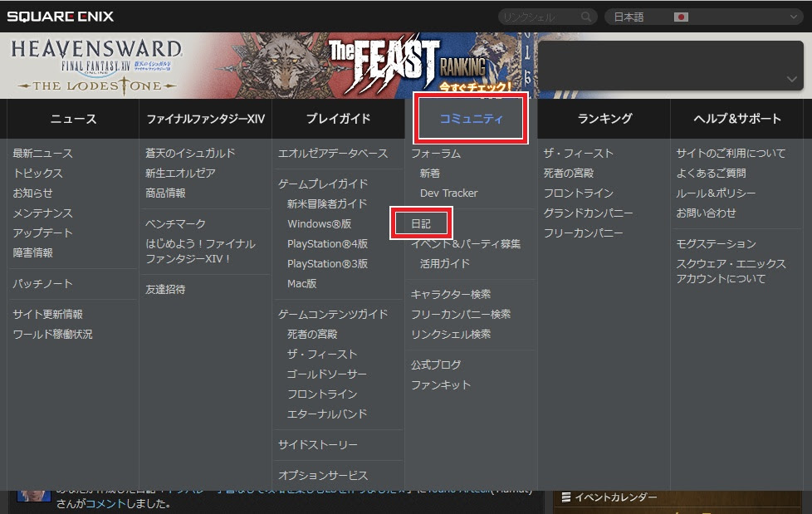
Task: Open アップデート link
Action: (x=43, y=233)
